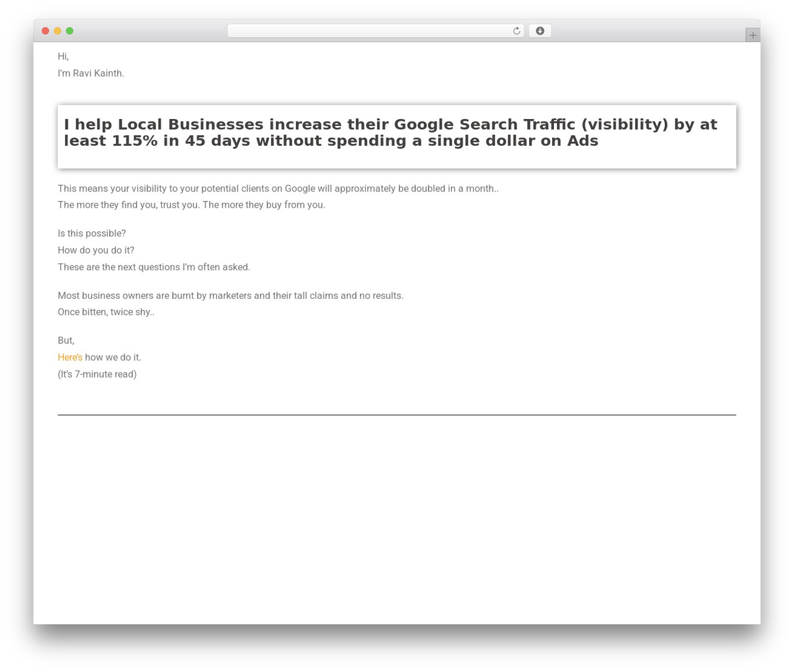Click the red close window button
This screenshot has height=672, width=794.
click(45, 31)
